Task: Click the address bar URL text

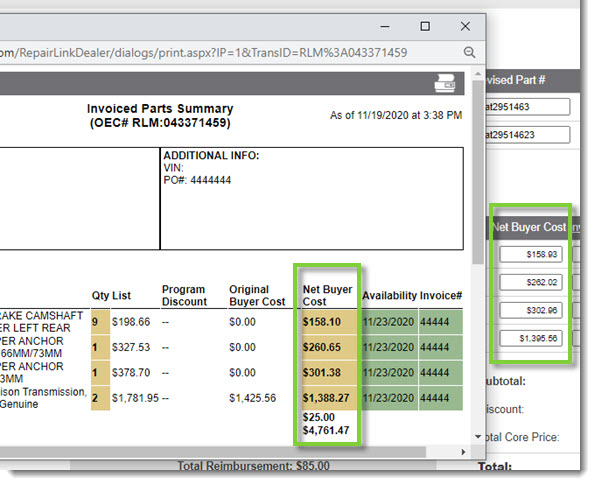Action: point(203,52)
